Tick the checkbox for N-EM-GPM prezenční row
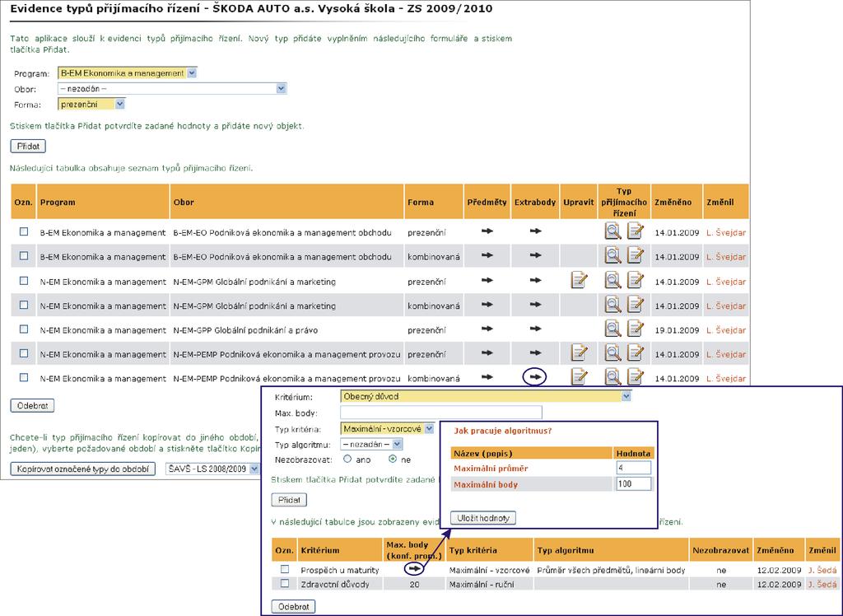Image resolution: width=843 pixels, height=616 pixels. (24, 281)
